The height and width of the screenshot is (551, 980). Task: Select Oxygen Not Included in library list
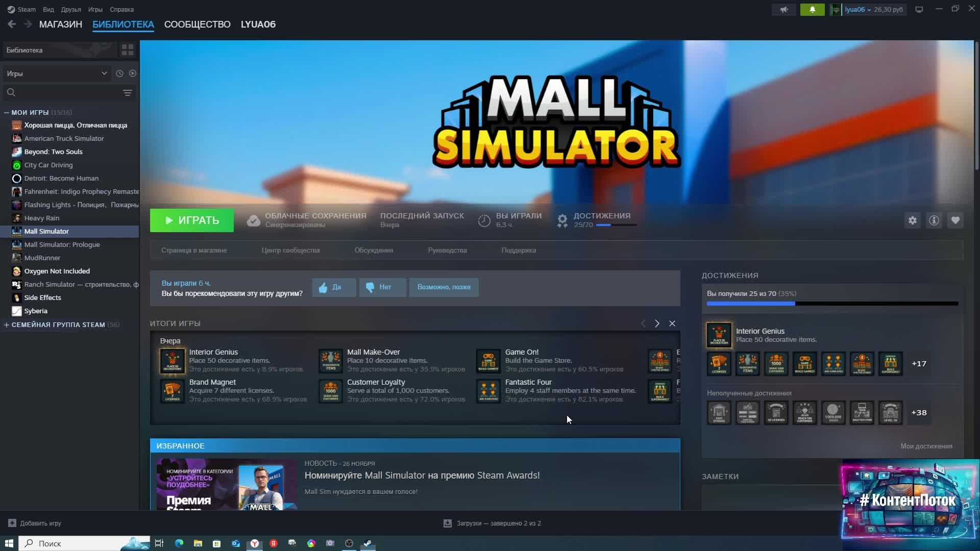pos(57,271)
